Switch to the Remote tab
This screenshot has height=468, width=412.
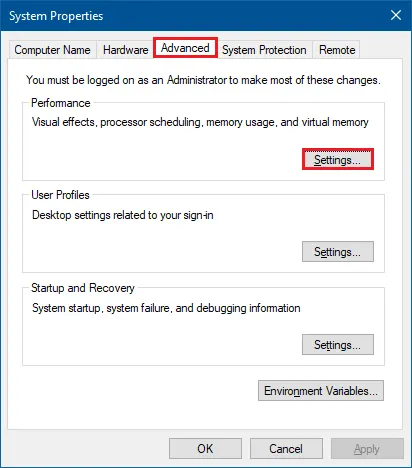(337, 50)
